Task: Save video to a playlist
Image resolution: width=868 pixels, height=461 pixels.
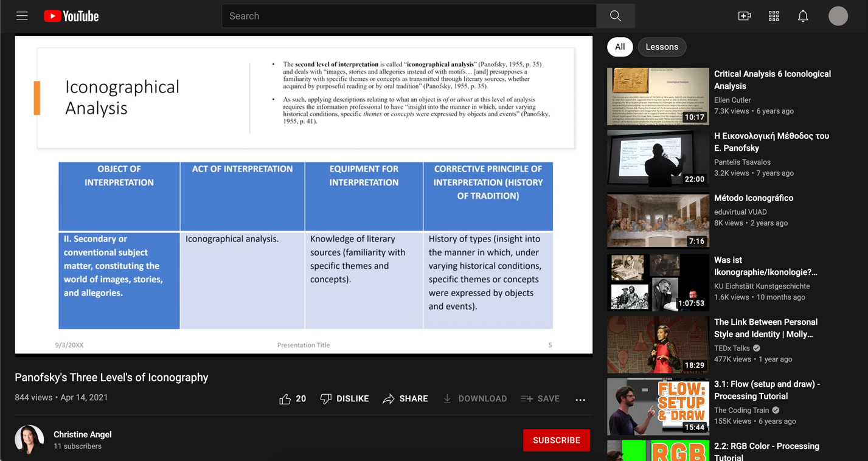Action: point(540,399)
